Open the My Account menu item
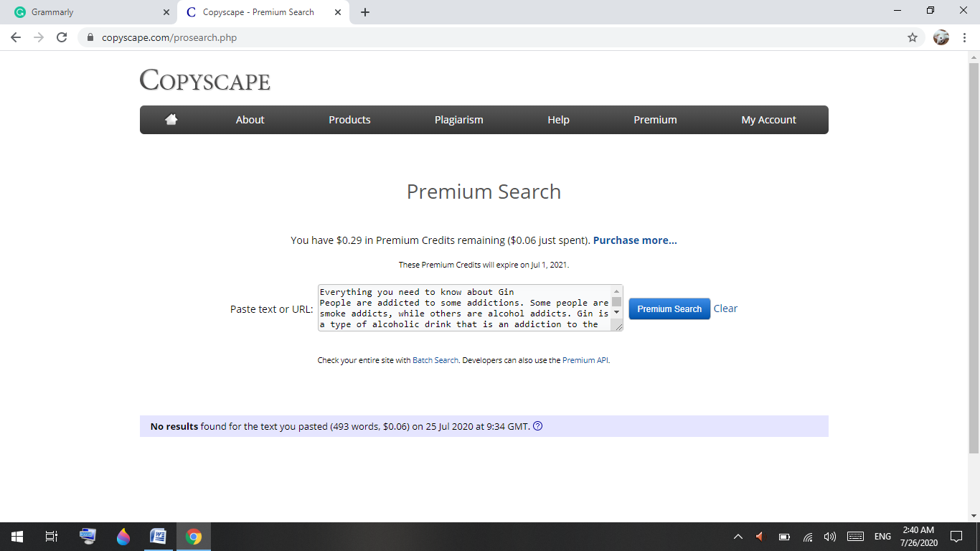 [768, 120]
